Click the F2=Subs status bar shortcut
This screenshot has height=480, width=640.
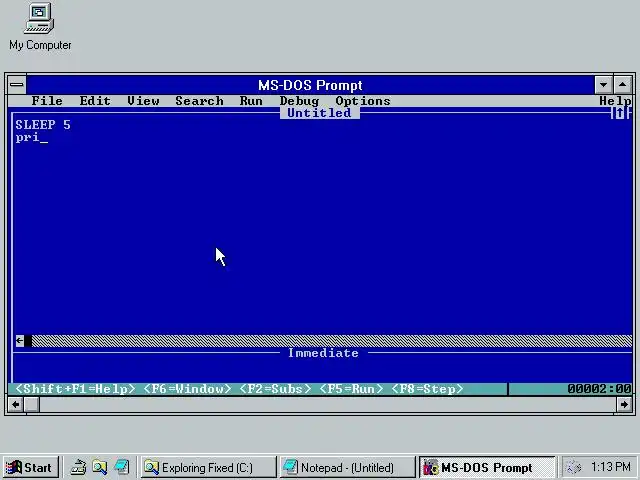275,389
